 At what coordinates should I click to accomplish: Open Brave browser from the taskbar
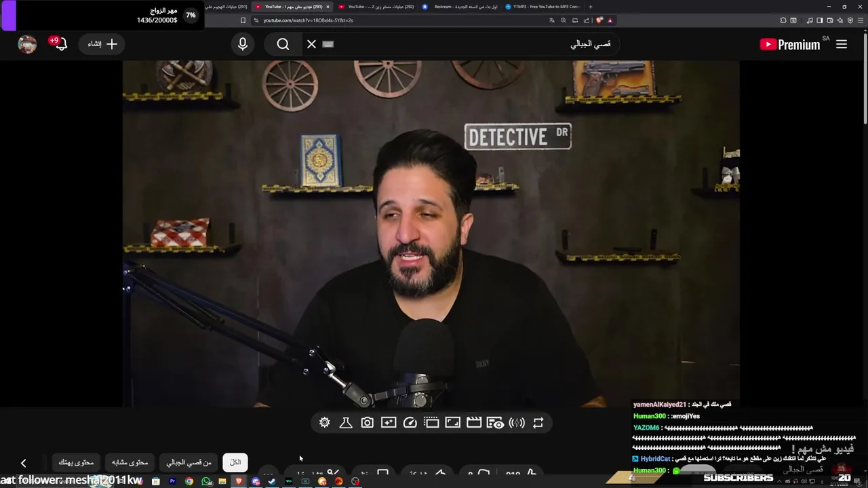point(239,481)
